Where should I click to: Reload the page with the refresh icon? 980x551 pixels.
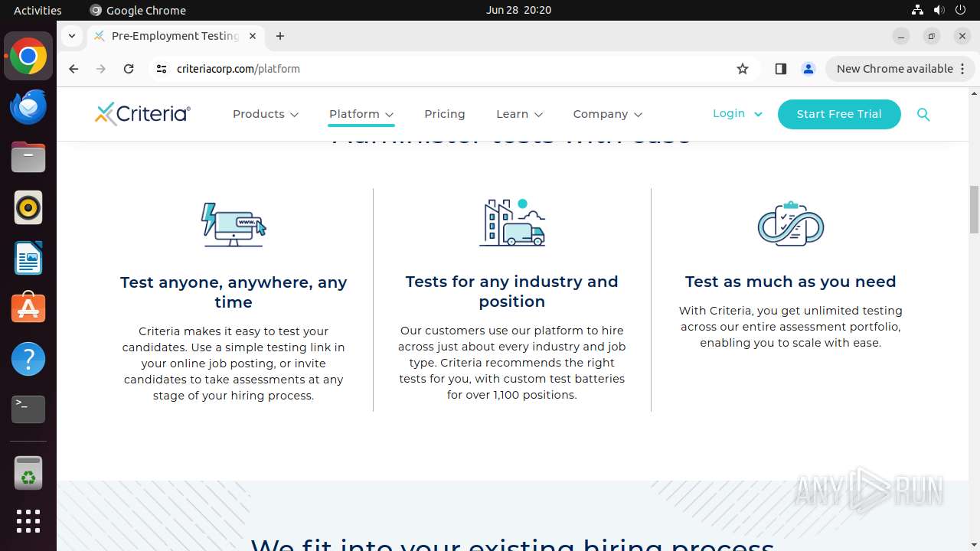(x=129, y=69)
